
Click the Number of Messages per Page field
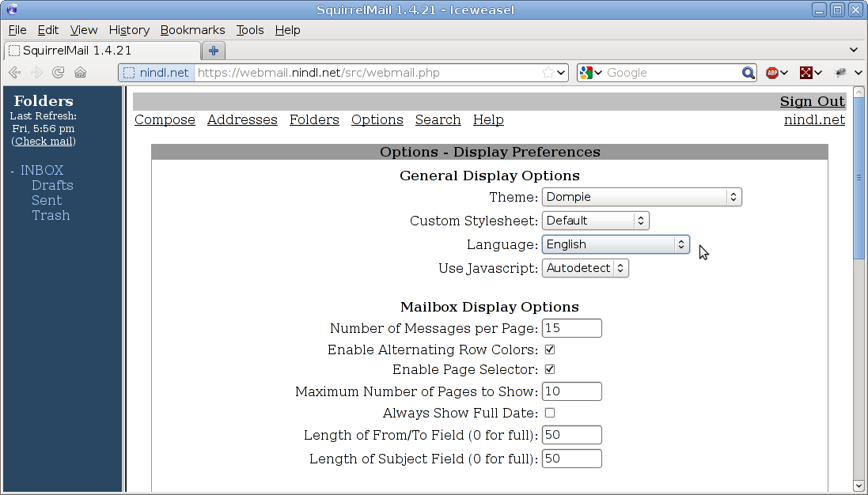(571, 328)
